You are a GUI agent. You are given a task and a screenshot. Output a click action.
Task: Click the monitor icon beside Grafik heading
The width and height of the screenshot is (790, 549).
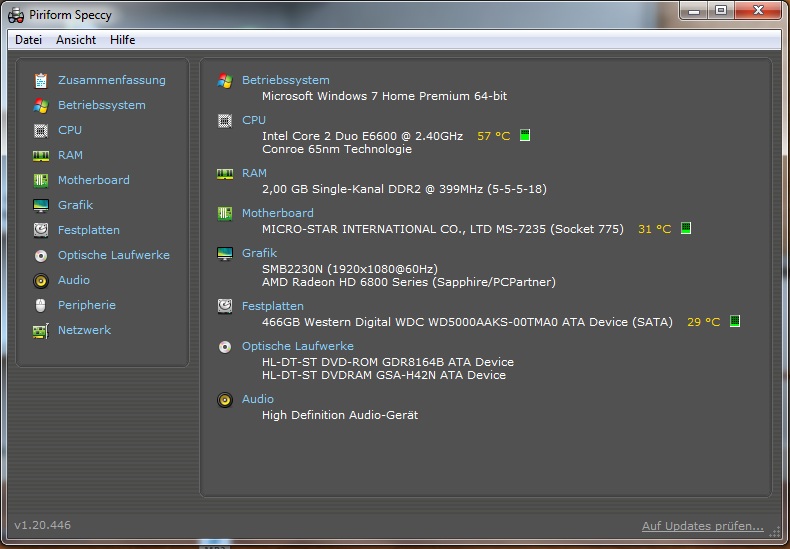coord(225,253)
